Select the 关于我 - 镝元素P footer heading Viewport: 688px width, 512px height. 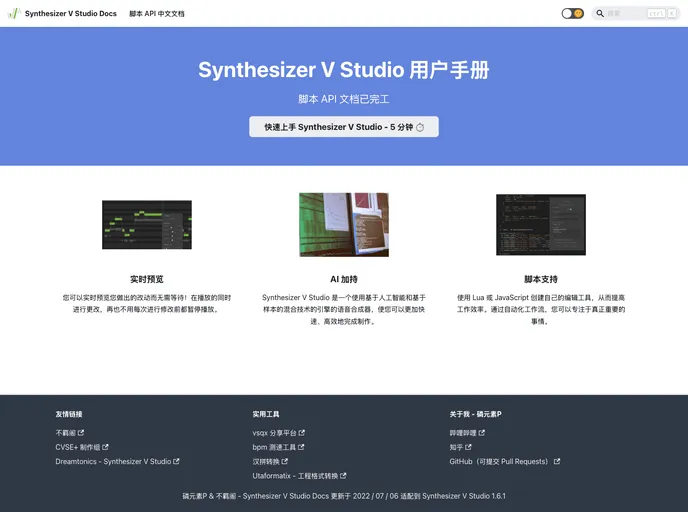[x=475, y=414]
